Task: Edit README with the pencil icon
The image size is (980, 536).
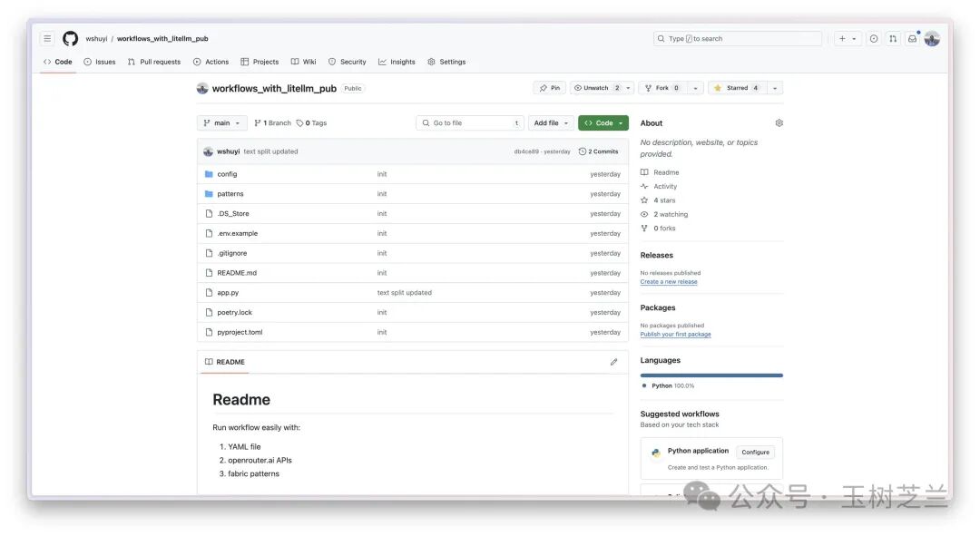Action: tap(613, 362)
